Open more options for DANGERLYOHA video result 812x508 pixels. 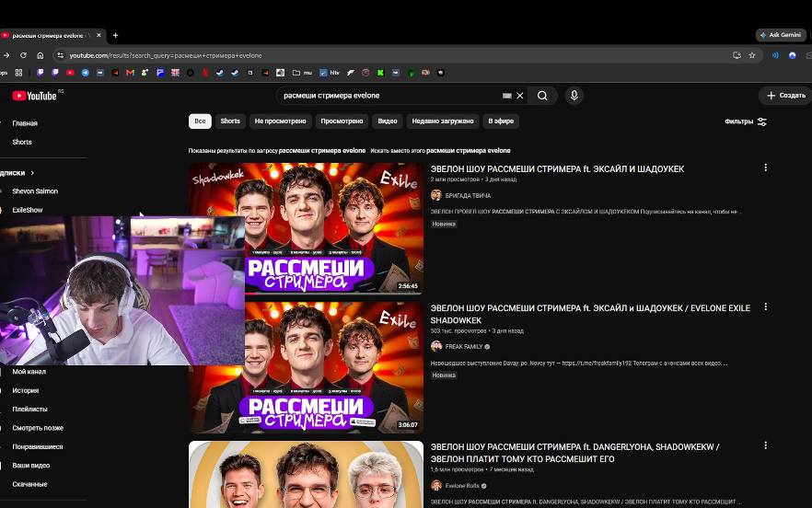tap(765, 445)
